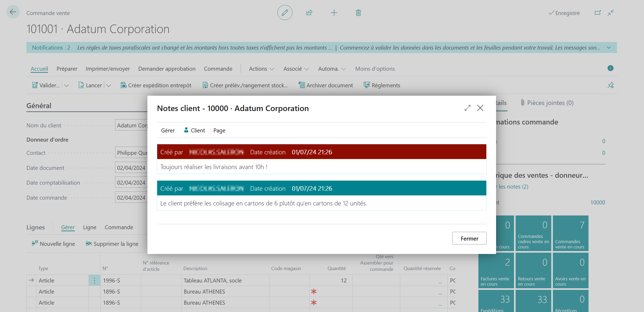Click Moins d'options
The width and height of the screenshot is (644, 312).
click(375, 69)
